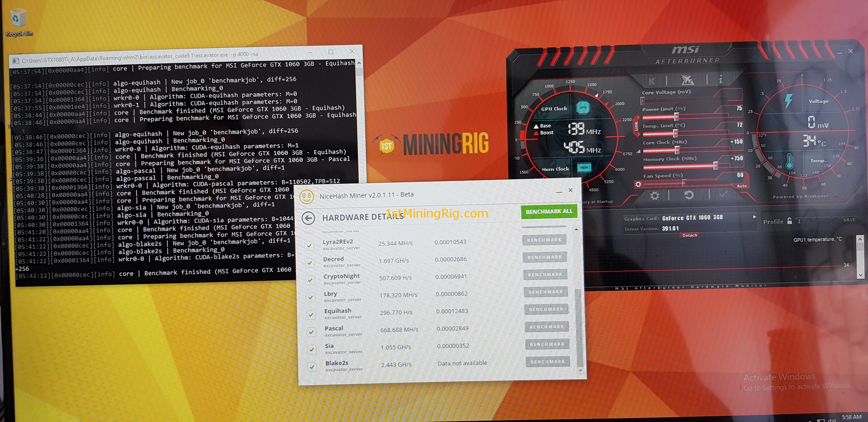This screenshot has height=422, width=868.
Task: Click the Benchmark All button
Action: point(549,211)
